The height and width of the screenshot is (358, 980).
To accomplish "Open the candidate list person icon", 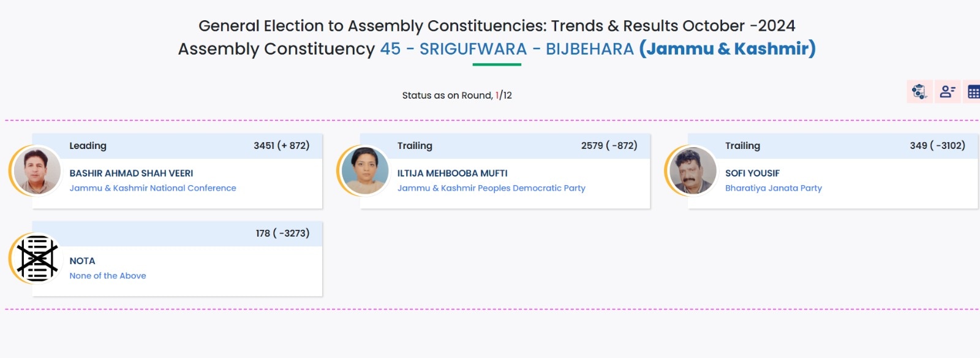I will click(948, 92).
